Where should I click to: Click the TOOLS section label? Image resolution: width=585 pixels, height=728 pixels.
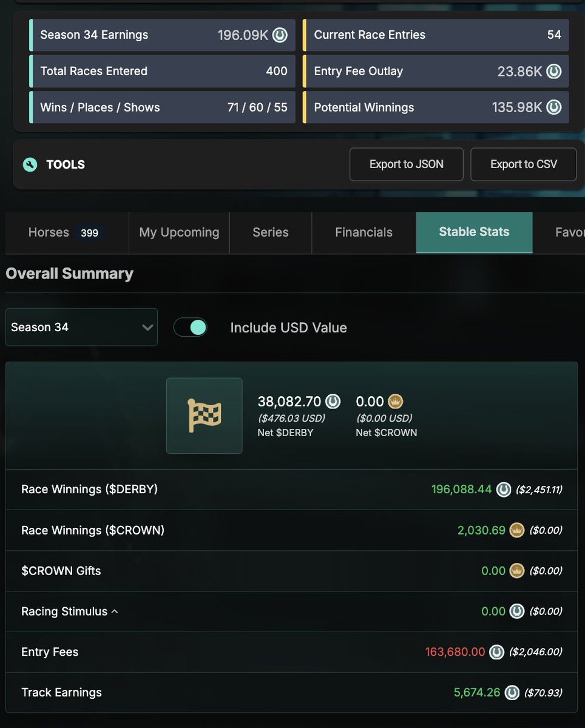[66, 164]
